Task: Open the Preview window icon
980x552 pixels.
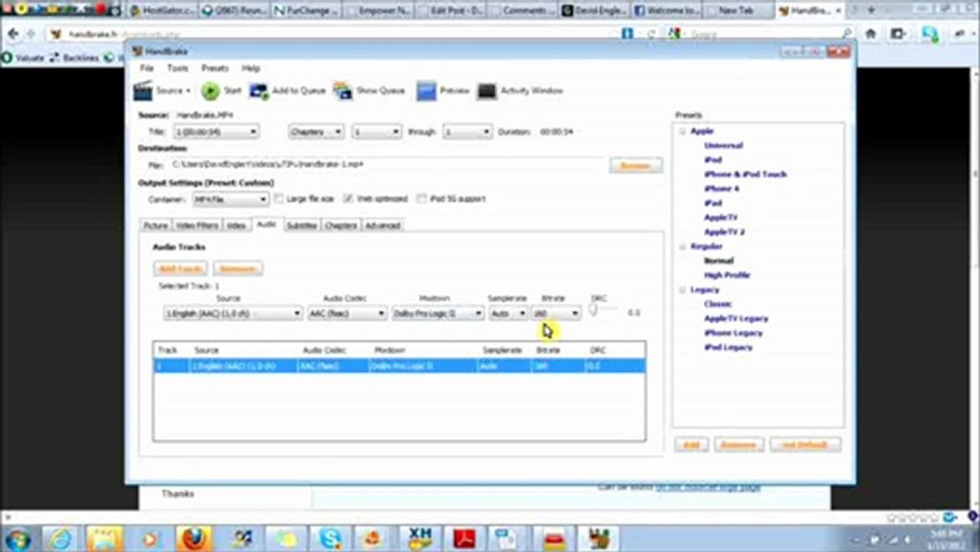Action: (426, 90)
